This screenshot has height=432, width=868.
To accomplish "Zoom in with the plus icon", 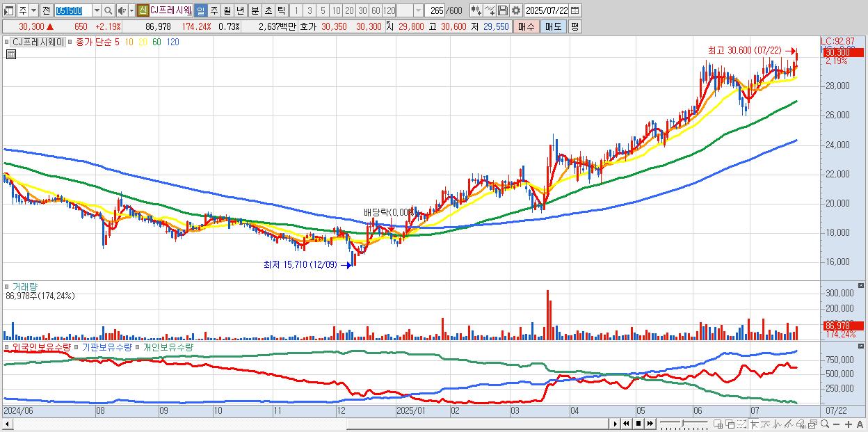I will click(x=848, y=424).
